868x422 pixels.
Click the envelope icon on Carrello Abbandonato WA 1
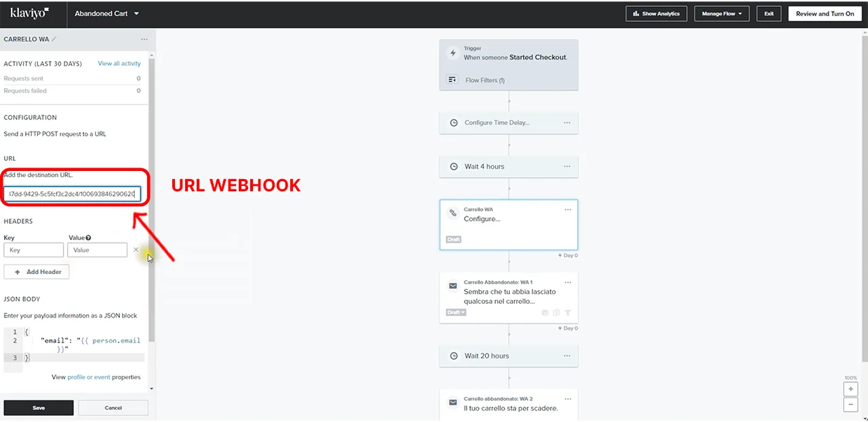point(453,286)
